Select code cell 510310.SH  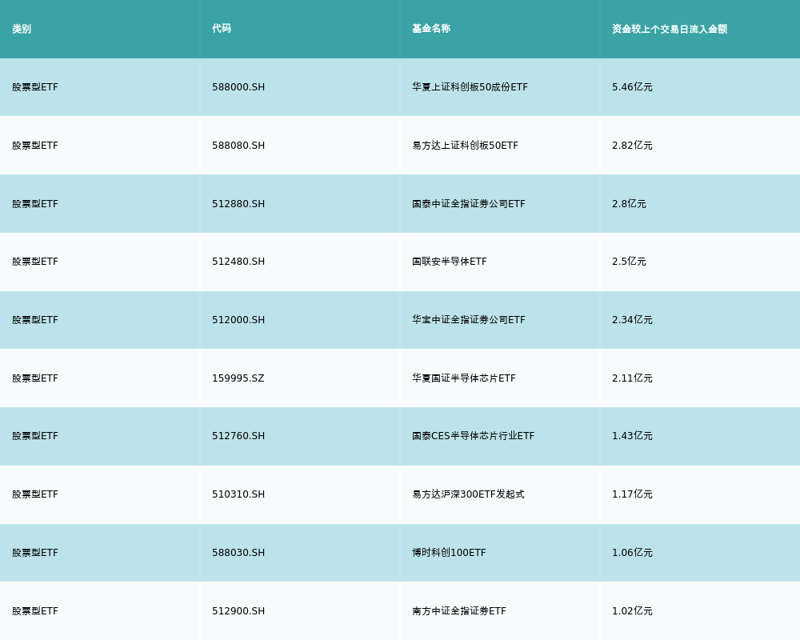coord(238,494)
